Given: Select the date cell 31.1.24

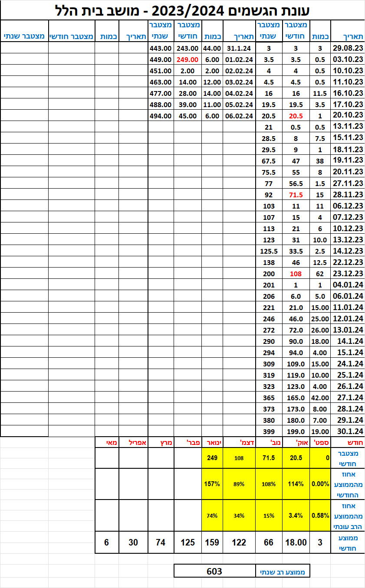Looking at the screenshot, I should (239, 48).
